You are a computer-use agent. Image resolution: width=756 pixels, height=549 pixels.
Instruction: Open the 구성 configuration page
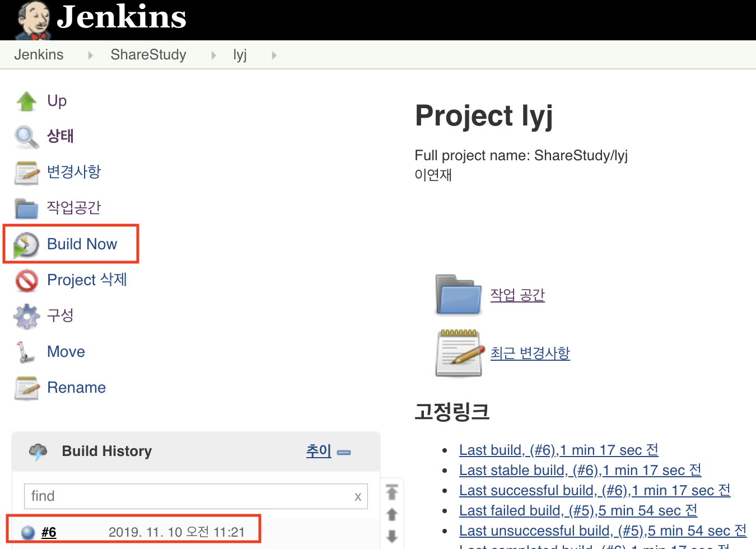60,315
